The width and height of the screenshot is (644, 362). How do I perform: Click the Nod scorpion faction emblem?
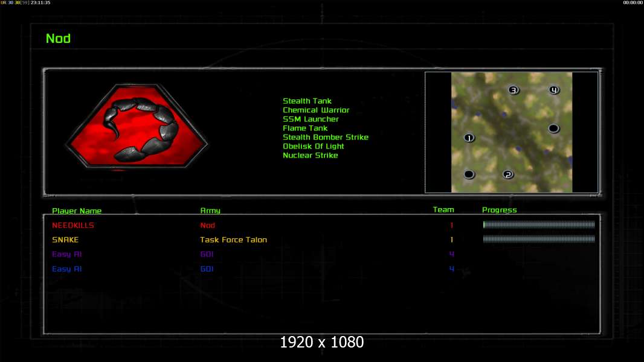click(137, 126)
